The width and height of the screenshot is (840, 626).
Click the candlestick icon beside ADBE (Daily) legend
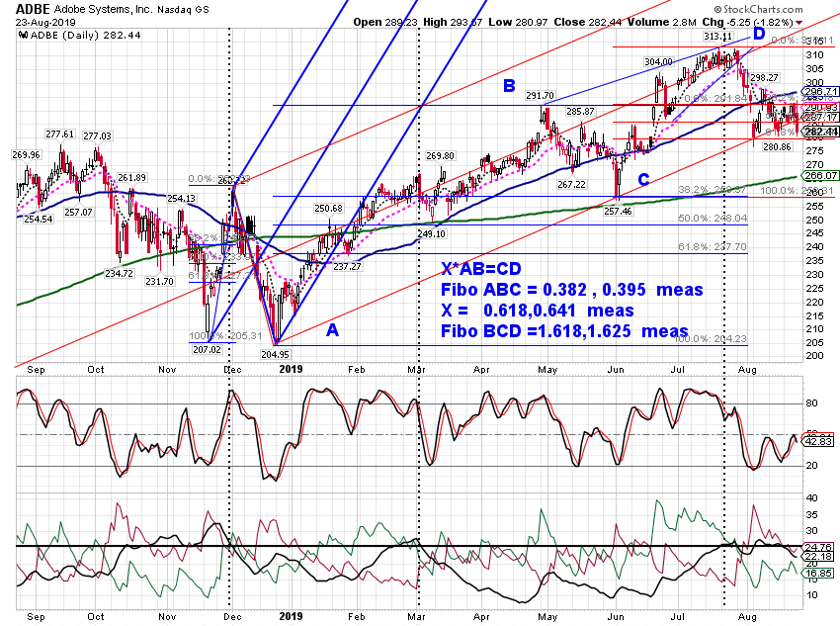click(23, 36)
